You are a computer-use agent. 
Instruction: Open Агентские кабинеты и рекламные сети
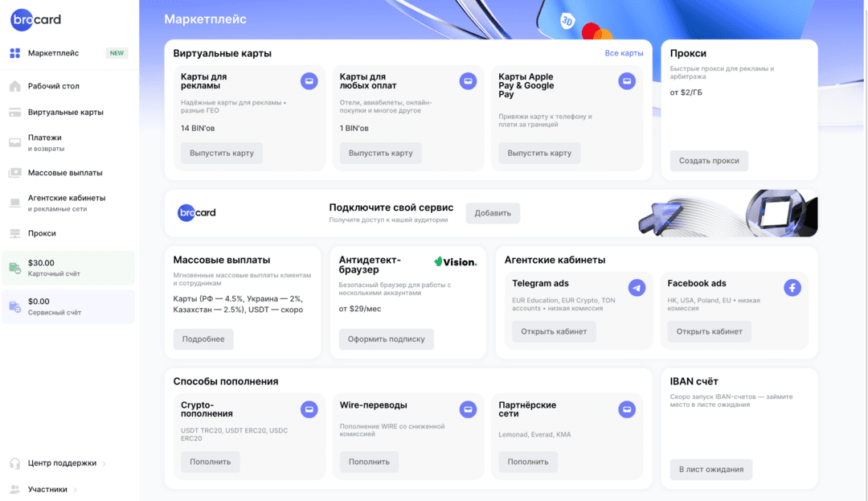point(68,203)
